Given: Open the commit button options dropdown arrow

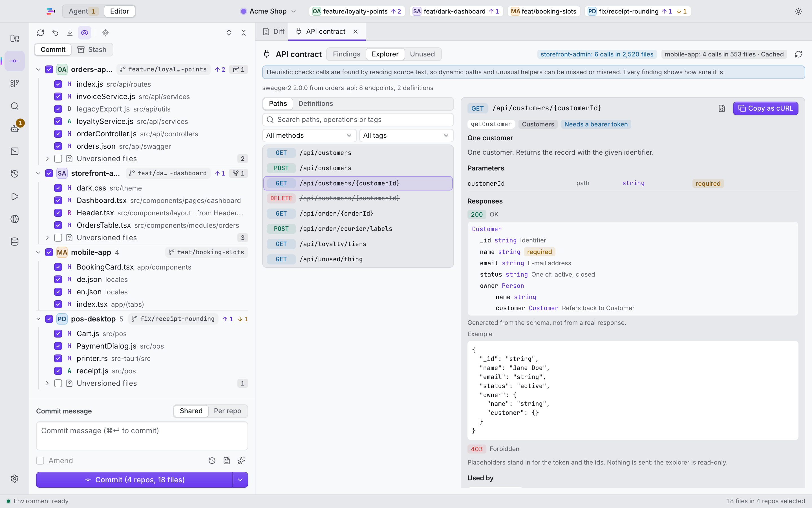Looking at the screenshot, I should 240,480.
